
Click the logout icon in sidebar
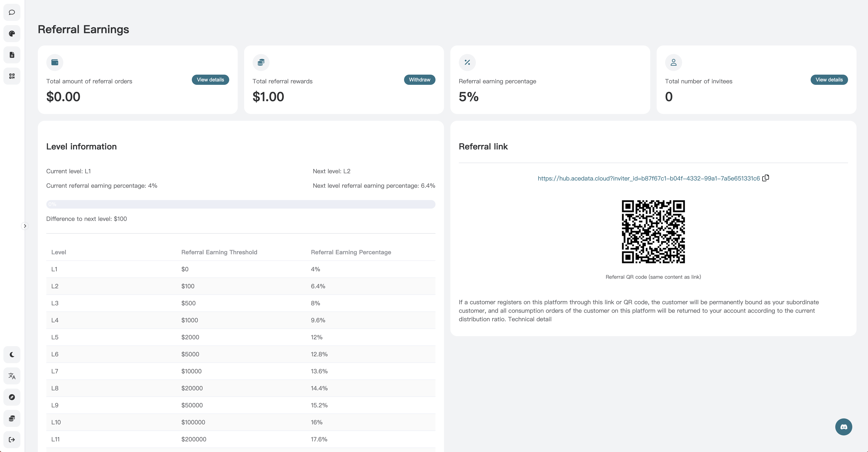(12, 439)
